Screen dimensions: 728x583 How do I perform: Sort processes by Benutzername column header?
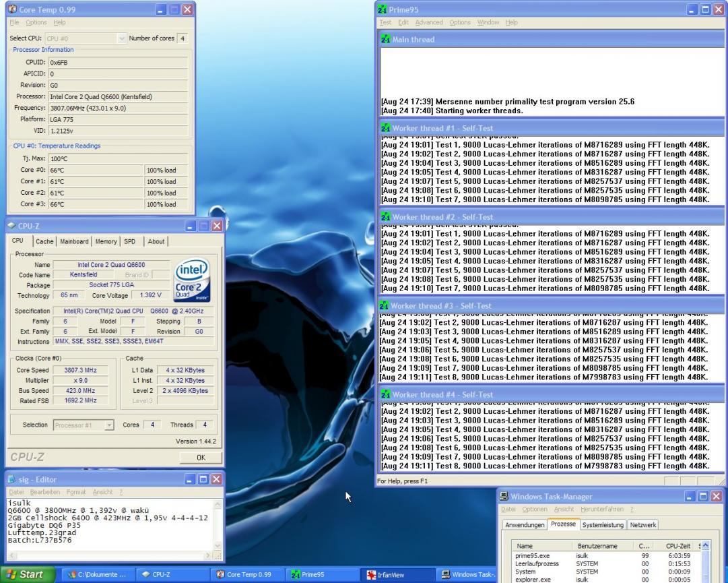pyautogui.click(x=604, y=547)
